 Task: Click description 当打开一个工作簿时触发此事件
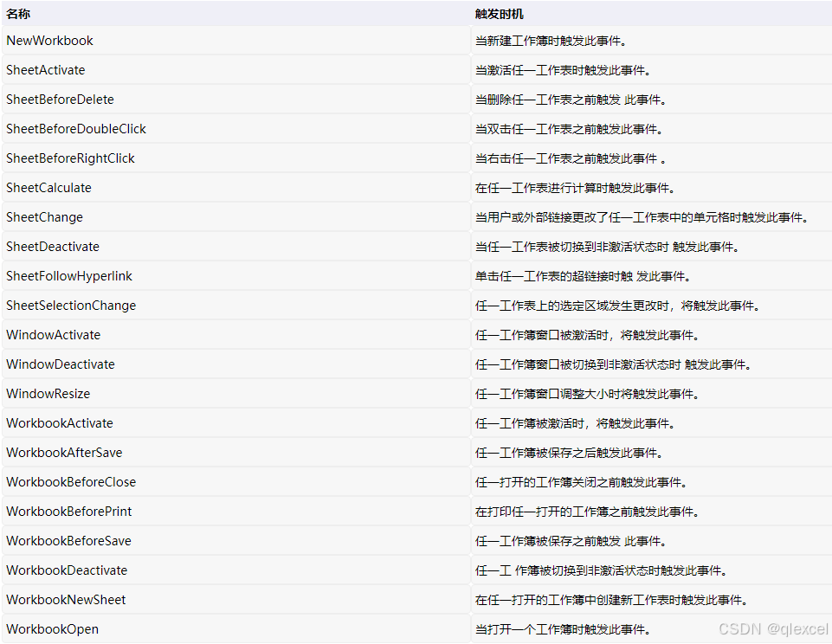tap(563, 629)
